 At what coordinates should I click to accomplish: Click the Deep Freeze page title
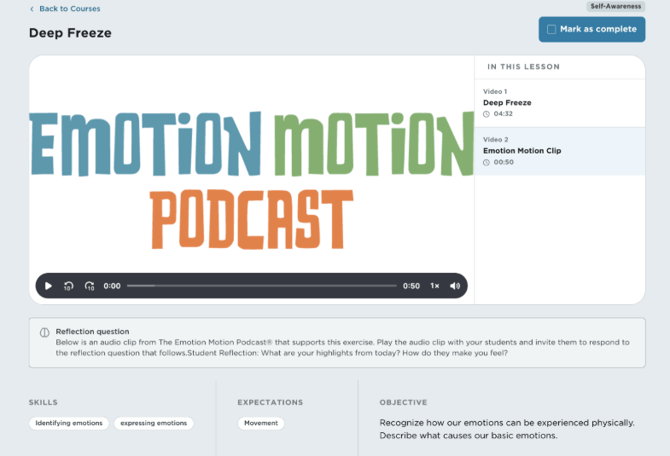pos(70,33)
